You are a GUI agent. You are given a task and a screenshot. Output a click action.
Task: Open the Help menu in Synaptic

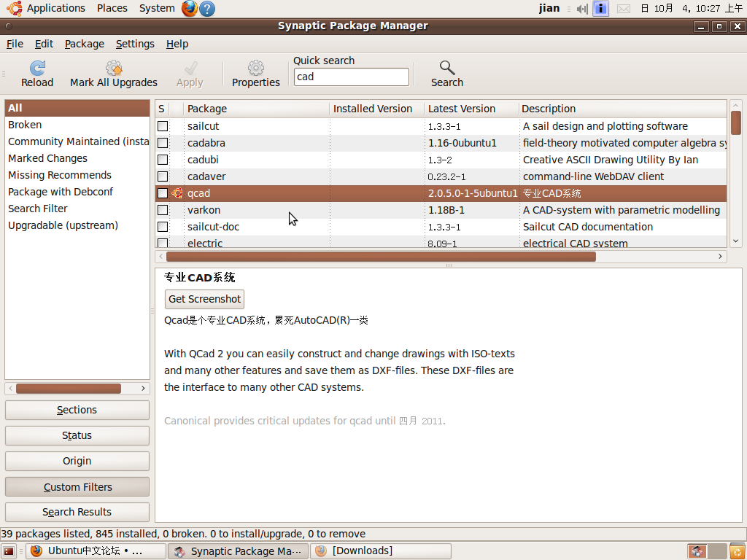click(x=177, y=44)
